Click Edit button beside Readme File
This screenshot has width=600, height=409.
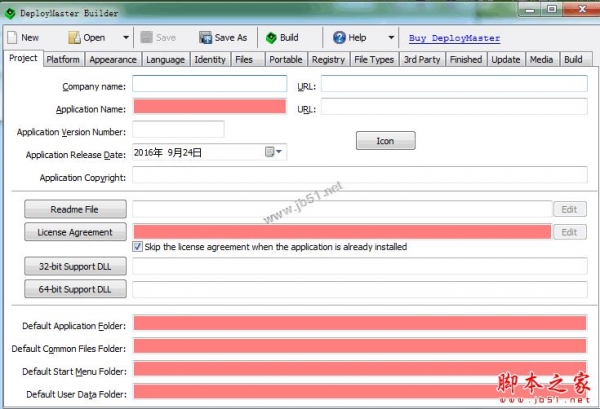click(569, 209)
